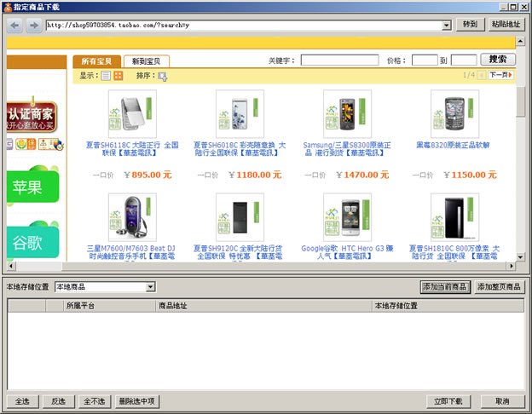Open 黑莓8320原装正品软解 link

click(453, 145)
